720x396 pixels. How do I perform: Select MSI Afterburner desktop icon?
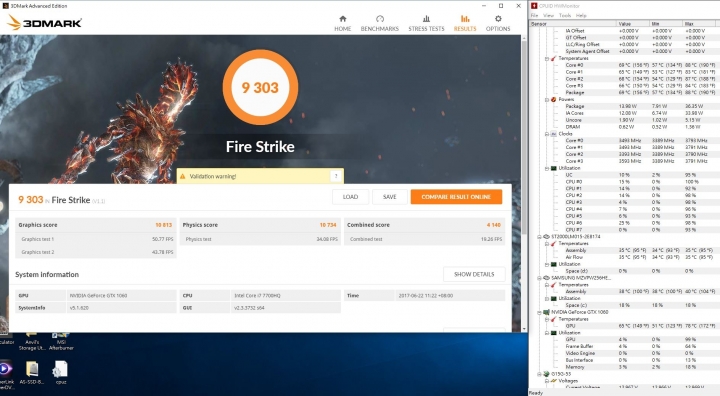click(61, 343)
